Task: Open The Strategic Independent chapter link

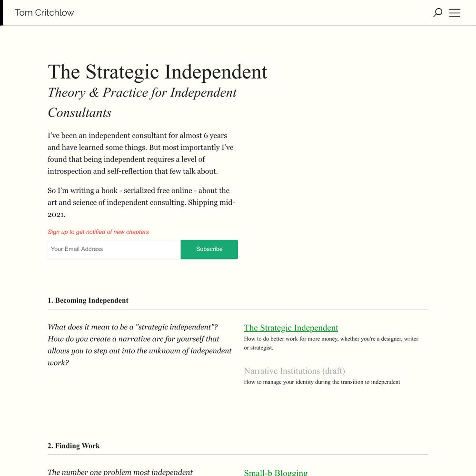Action: coord(291,328)
